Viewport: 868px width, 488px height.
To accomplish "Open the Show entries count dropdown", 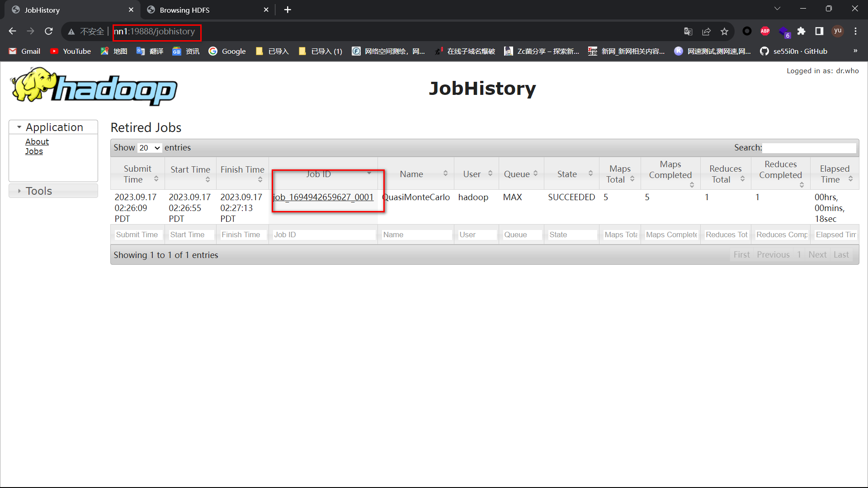I will click(150, 148).
